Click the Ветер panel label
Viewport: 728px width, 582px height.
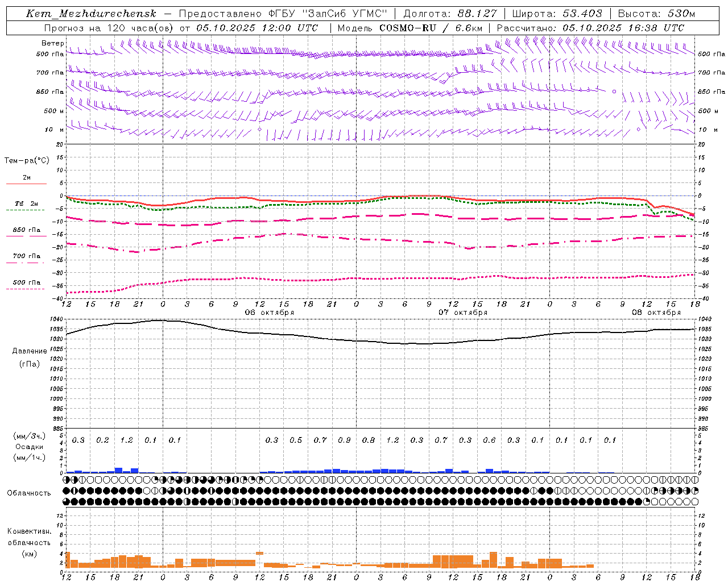coord(52,43)
